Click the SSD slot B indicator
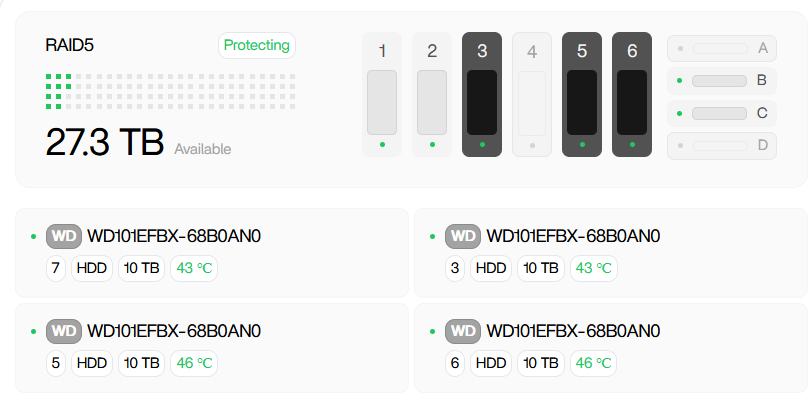Screen dimensions: 810x405 [722, 81]
